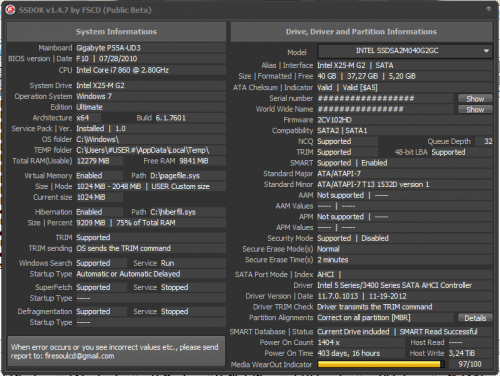This screenshot has height=376, width=500.
Task: Click the Host Write value 3,24 TiB
Action: [x=462, y=353]
